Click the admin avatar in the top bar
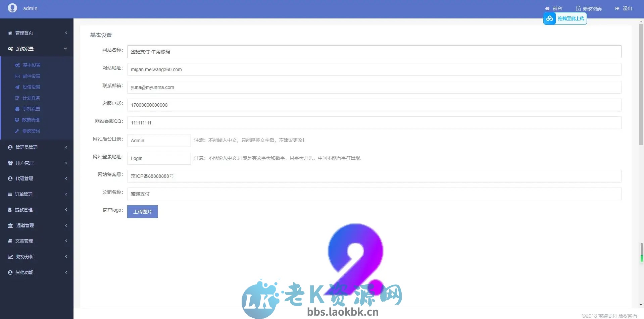The image size is (644, 319). tap(12, 8)
